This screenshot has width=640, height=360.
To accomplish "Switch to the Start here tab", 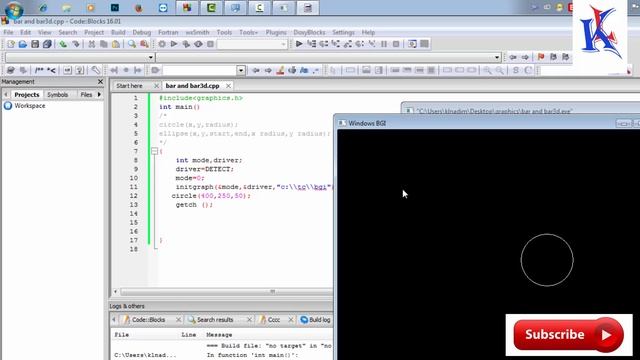I will [x=129, y=86].
